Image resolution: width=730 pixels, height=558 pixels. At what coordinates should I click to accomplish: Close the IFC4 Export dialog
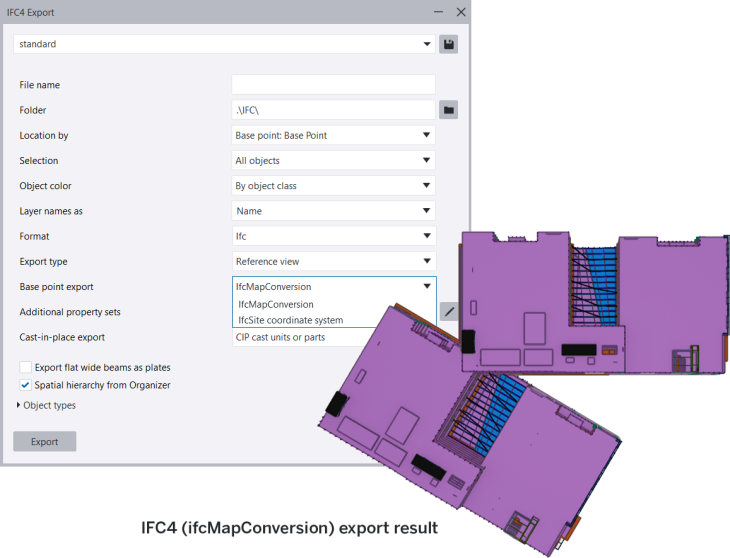461,12
